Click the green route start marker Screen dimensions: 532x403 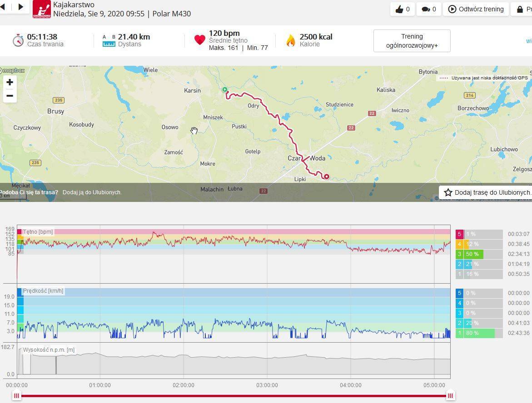(224, 90)
